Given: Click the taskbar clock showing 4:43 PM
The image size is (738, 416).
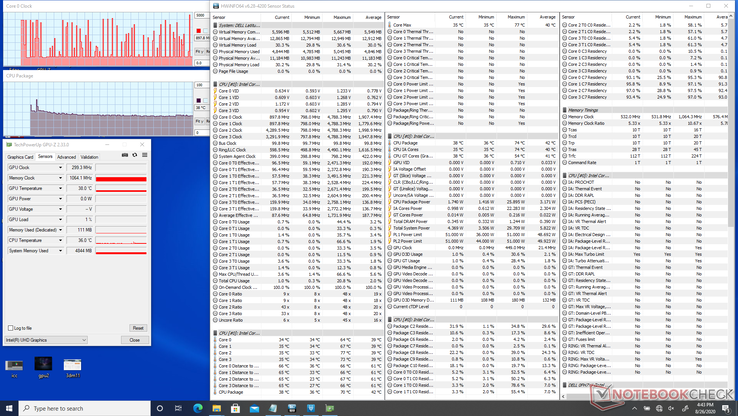Looking at the screenshot, I should (x=705, y=408).
